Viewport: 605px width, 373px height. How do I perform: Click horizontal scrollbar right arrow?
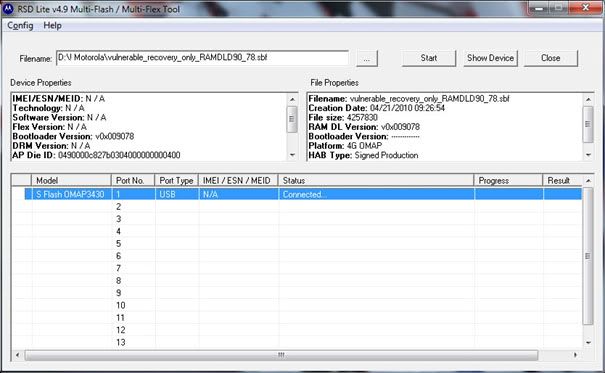(x=575, y=355)
